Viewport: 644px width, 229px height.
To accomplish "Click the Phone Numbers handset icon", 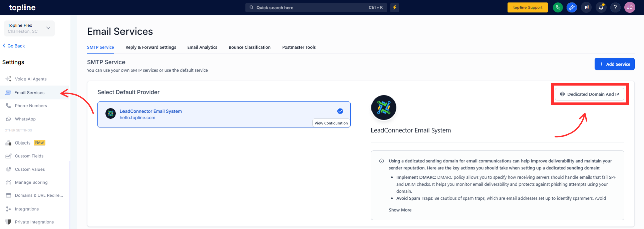I will [8, 106].
